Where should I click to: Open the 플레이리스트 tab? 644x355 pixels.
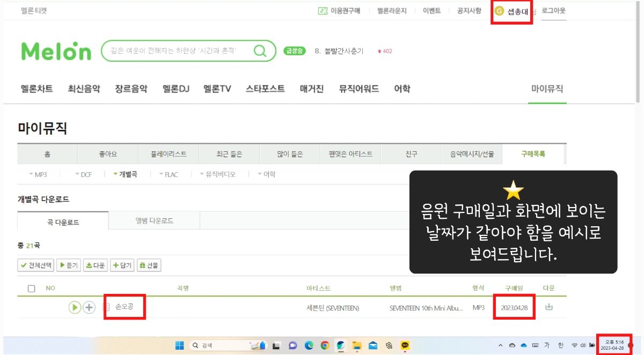pos(169,154)
